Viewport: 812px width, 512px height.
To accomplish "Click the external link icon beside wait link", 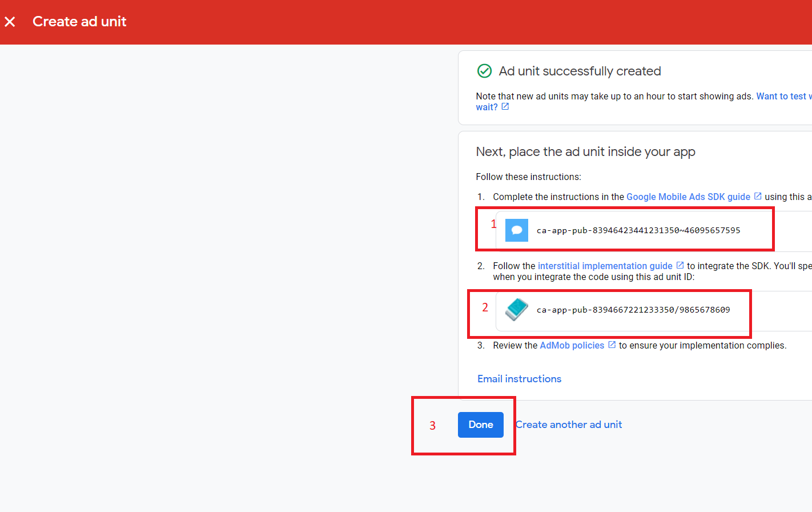I will click(x=505, y=106).
